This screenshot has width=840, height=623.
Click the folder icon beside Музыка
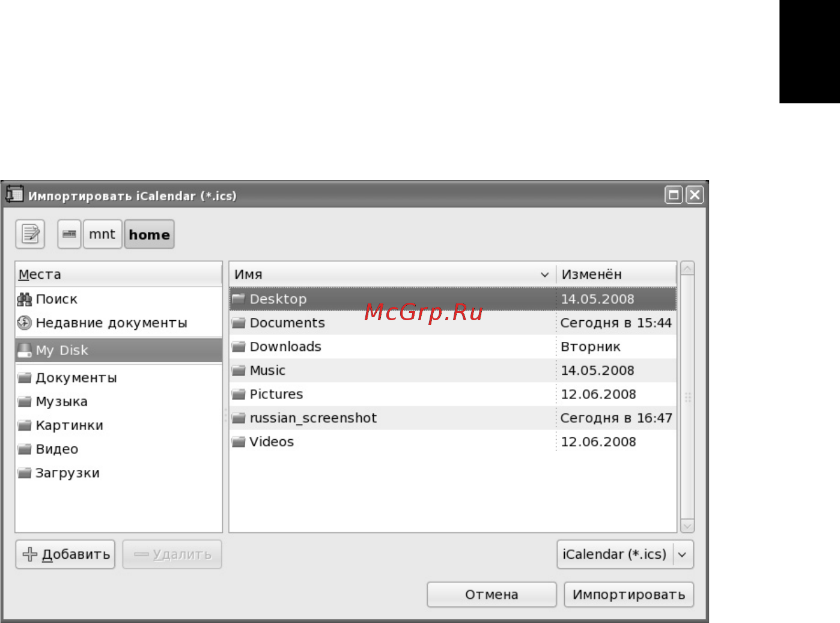click(25, 401)
